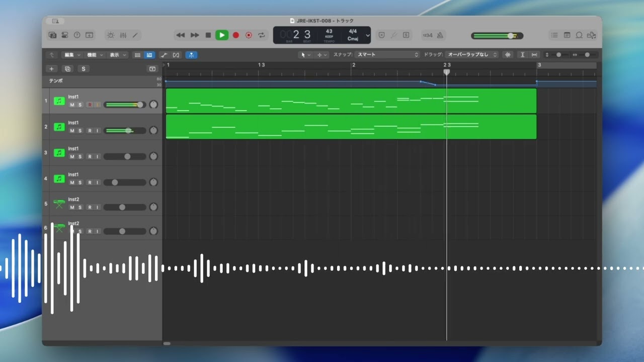Click the Duplicate Track button

(x=67, y=69)
